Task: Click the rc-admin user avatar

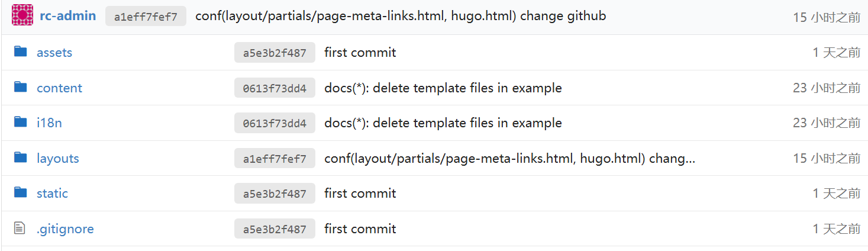Action: click(x=22, y=15)
